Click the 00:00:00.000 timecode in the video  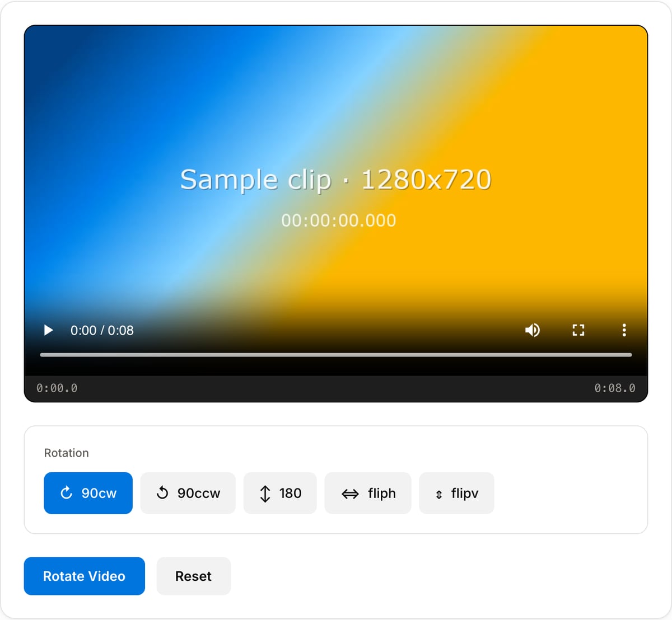point(339,220)
